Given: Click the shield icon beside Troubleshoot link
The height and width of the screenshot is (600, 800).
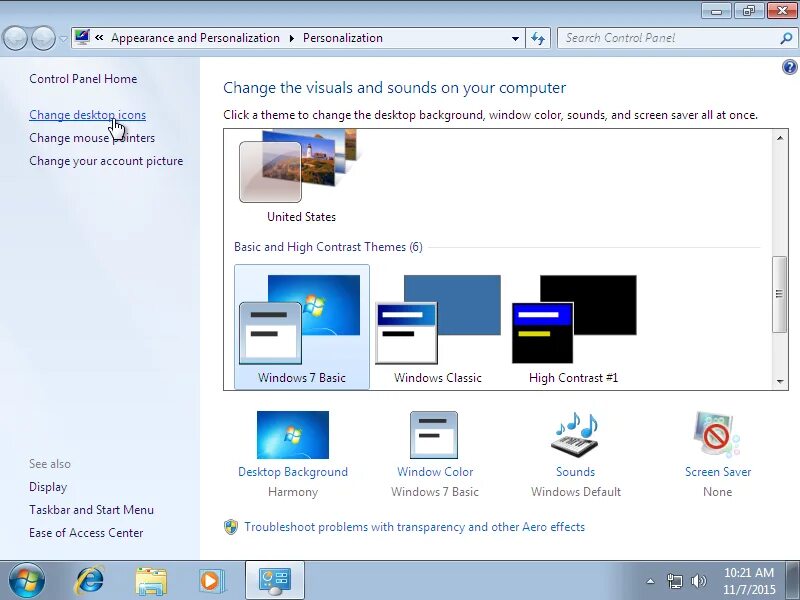Looking at the screenshot, I should coord(231,527).
